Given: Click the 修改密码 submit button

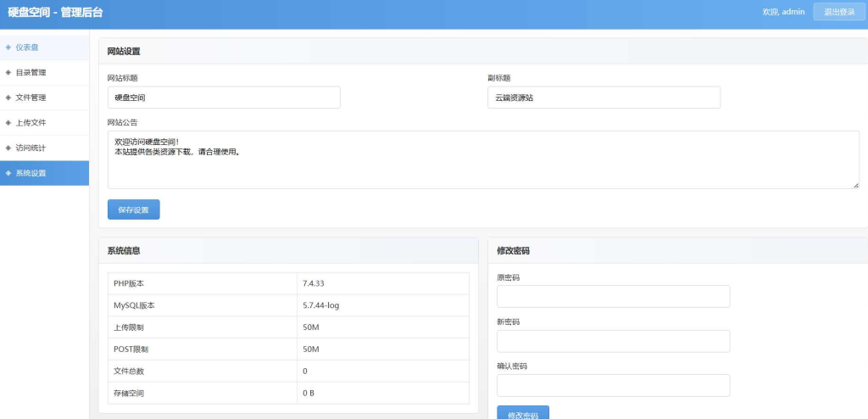Looking at the screenshot, I should click(523, 413).
